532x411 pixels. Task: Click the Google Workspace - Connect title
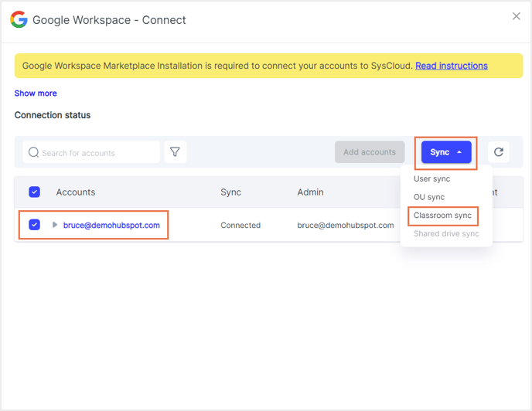click(x=109, y=20)
